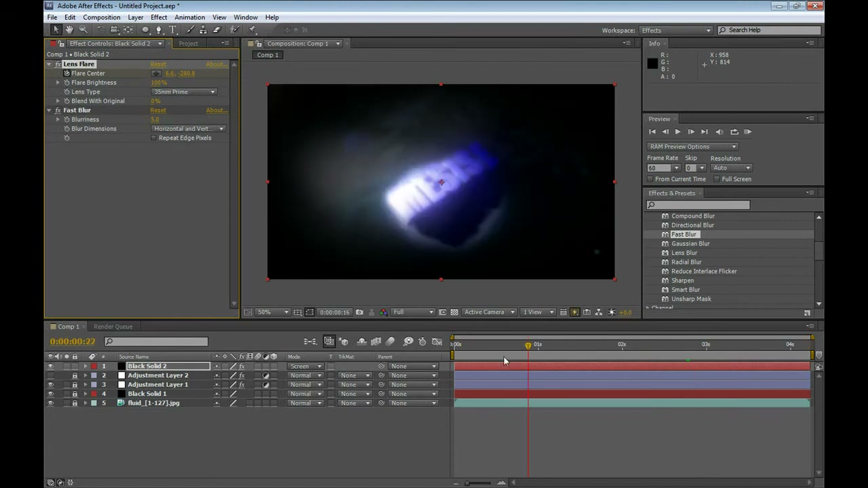Image resolution: width=868 pixels, height=488 pixels.
Task: Change Black Solid 2 blending mode Screen
Action: [x=305, y=366]
